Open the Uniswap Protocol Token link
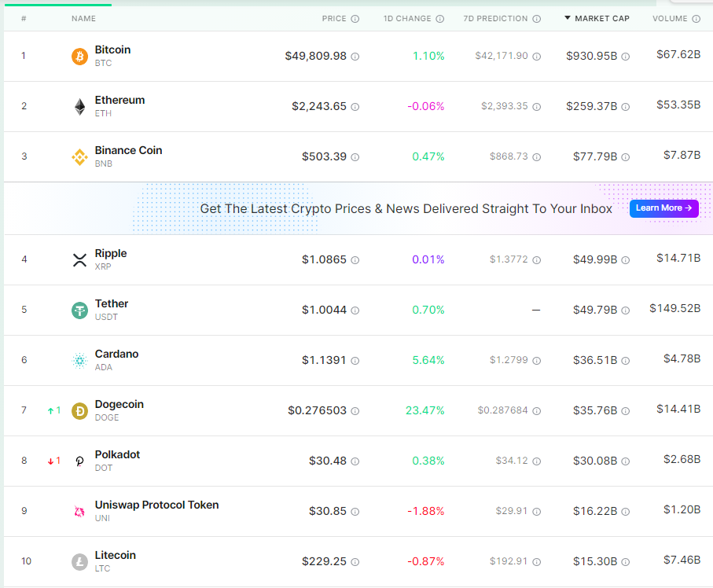 [x=157, y=505]
